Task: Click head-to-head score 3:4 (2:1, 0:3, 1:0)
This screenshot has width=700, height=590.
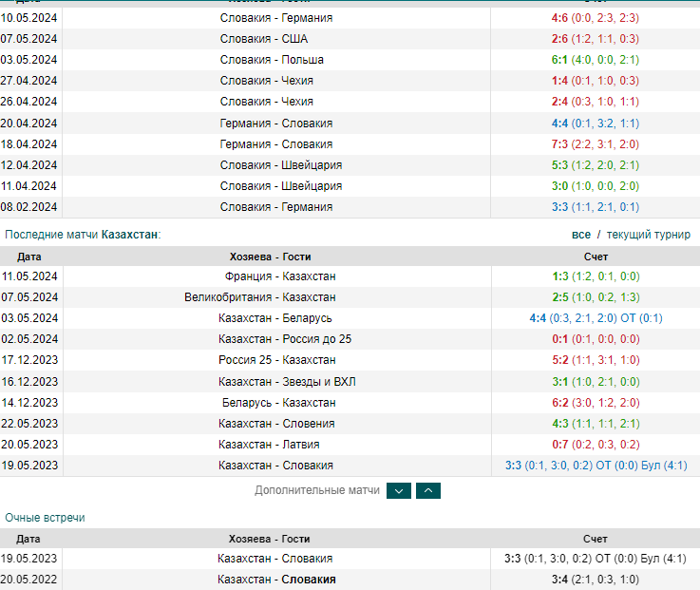Action: click(596, 580)
